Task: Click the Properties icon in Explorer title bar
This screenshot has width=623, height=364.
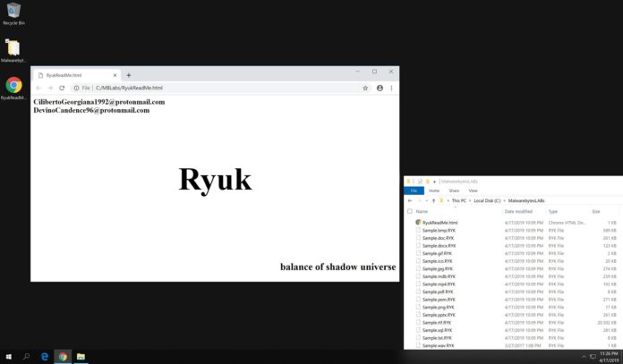Action: tap(420, 182)
